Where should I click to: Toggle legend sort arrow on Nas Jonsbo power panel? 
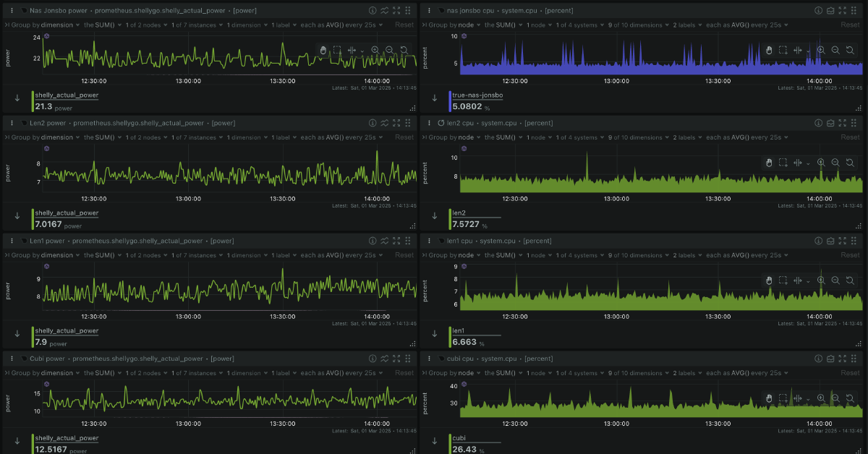(17, 98)
